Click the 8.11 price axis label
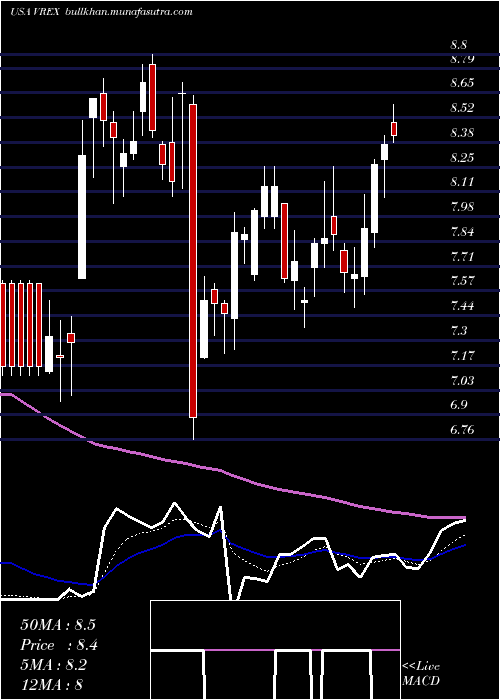Viewport: 500px width, 700px height. point(462,182)
